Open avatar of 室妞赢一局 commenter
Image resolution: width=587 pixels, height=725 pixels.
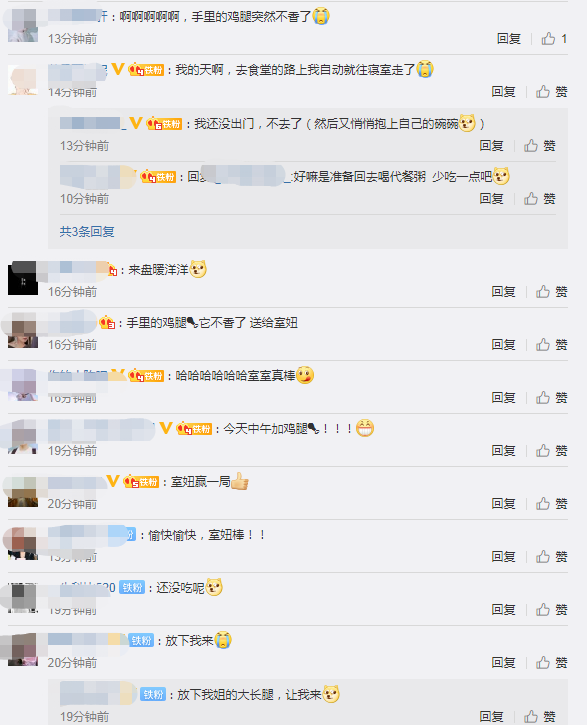click(23, 492)
